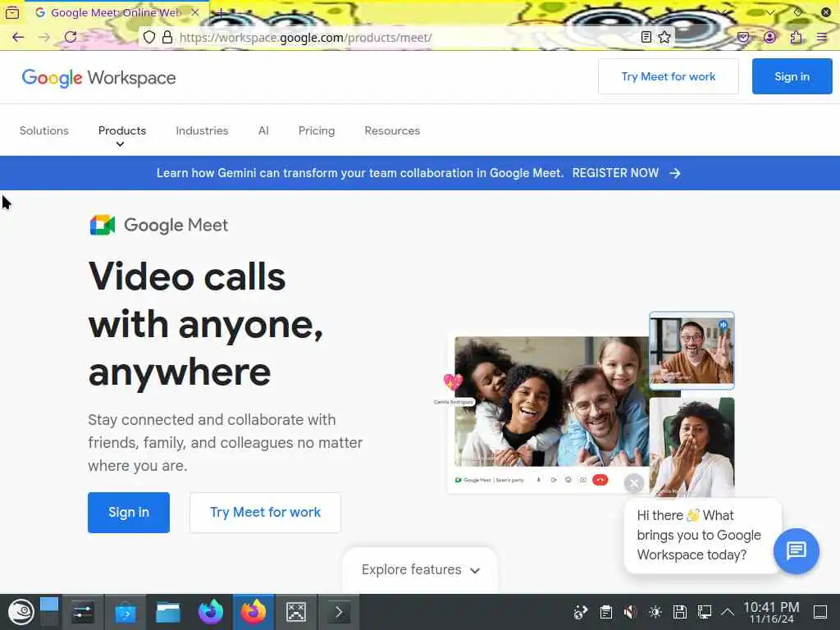Click the family video call image
The height and width of the screenshot is (630, 840).
pos(551,401)
